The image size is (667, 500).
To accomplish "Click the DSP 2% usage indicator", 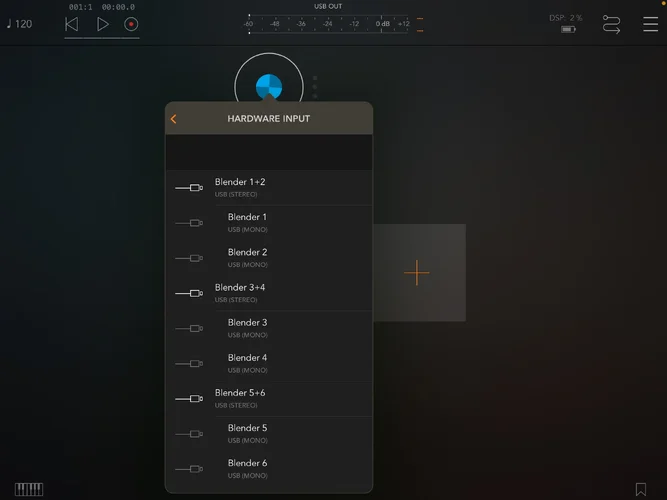I will coord(565,18).
